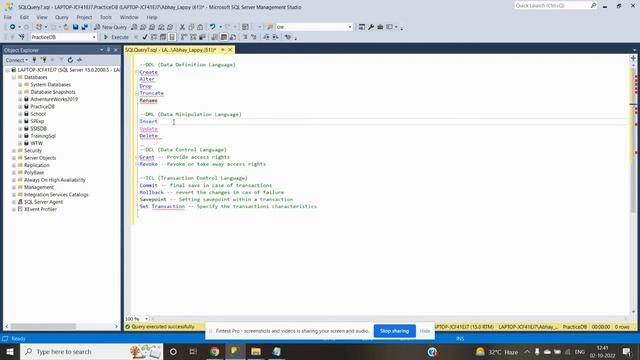Image resolution: width=640 pixels, height=360 pixels.
Task: Click the Windows Start button
Action: pos(10,351)
